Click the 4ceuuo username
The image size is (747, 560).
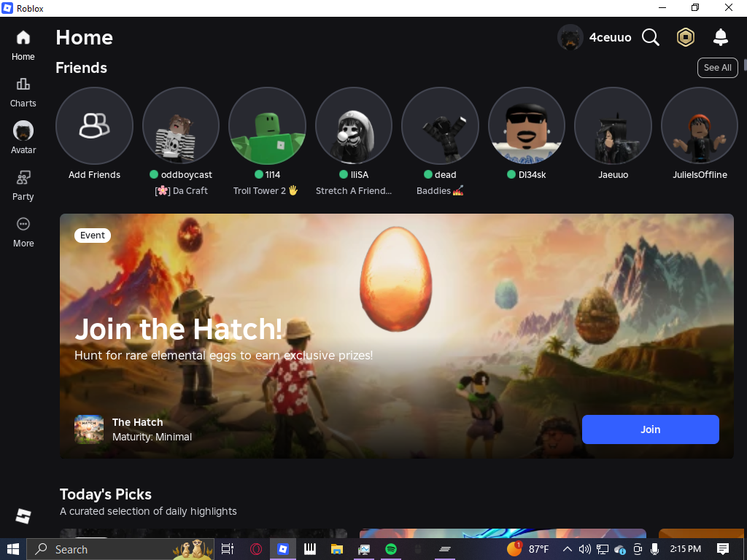pos(611,37)
